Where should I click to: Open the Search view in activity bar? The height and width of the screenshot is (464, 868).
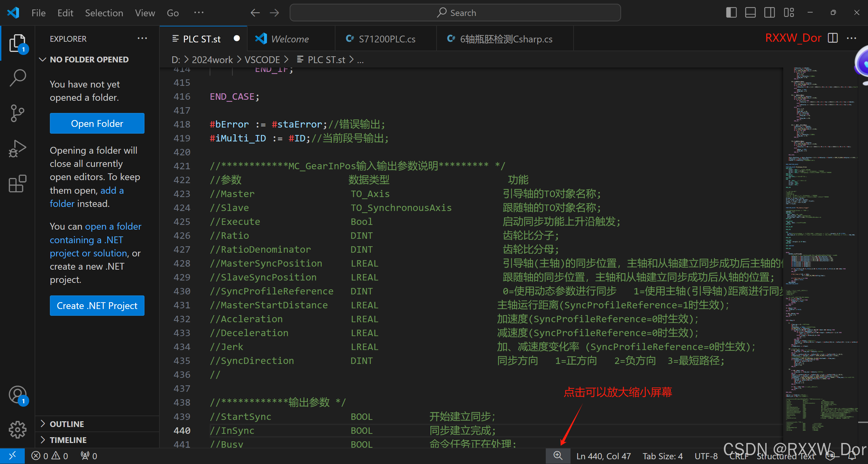click(x=18, y=78)
